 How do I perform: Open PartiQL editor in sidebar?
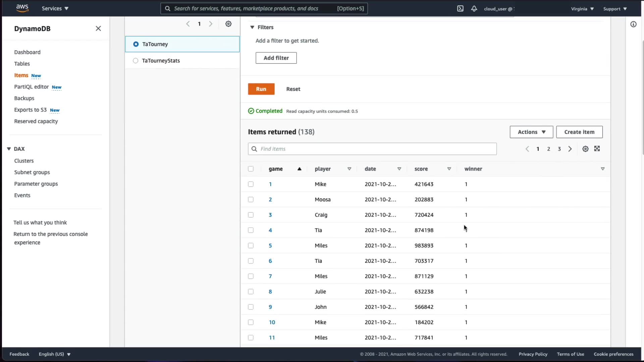coord(32,87)
